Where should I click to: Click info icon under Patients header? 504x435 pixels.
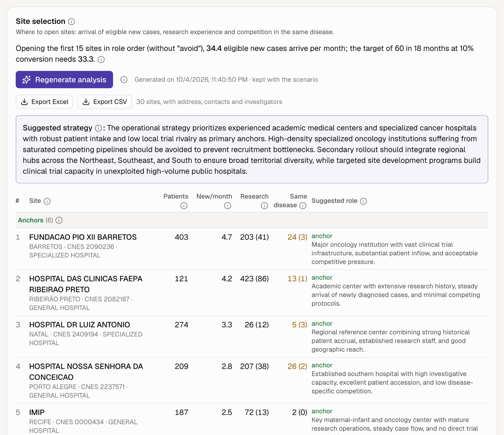(x=184, y=206)
